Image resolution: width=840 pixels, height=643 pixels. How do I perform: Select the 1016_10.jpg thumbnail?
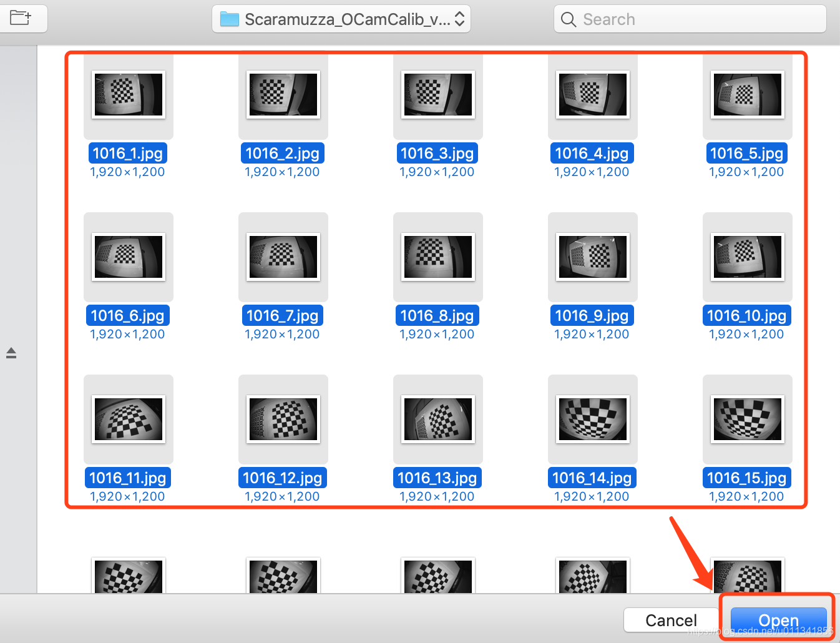click(748, 257)
